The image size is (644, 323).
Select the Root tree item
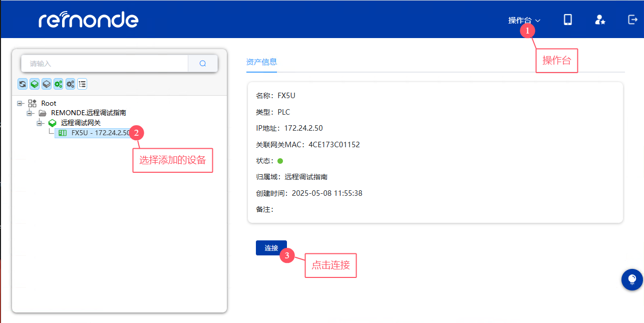click(49, 103)
